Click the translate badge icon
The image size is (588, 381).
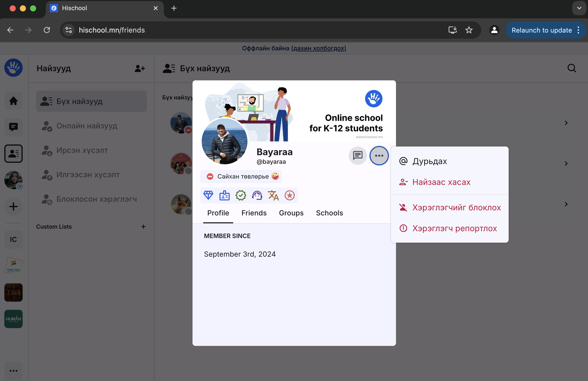[273, 195]
